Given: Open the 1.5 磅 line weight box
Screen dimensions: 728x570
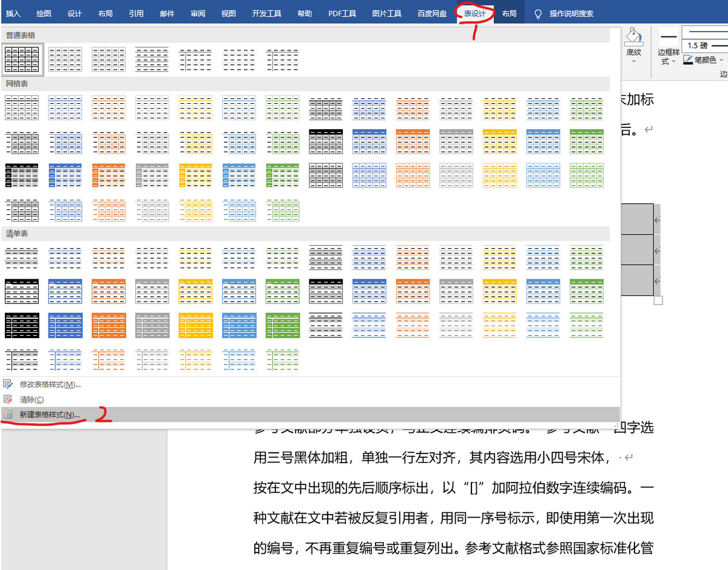Looking at the screenshot, I should (x=705, y=46).
